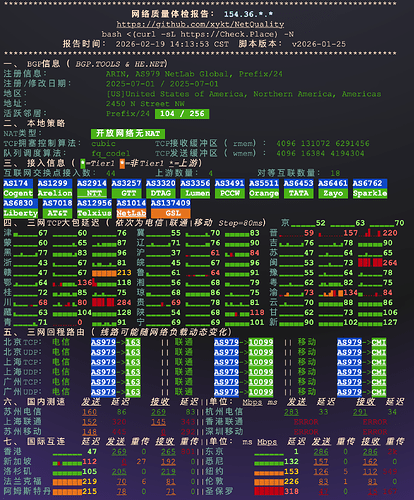
Task: Click the red 220 latency value
Action: tap(390, 233)
